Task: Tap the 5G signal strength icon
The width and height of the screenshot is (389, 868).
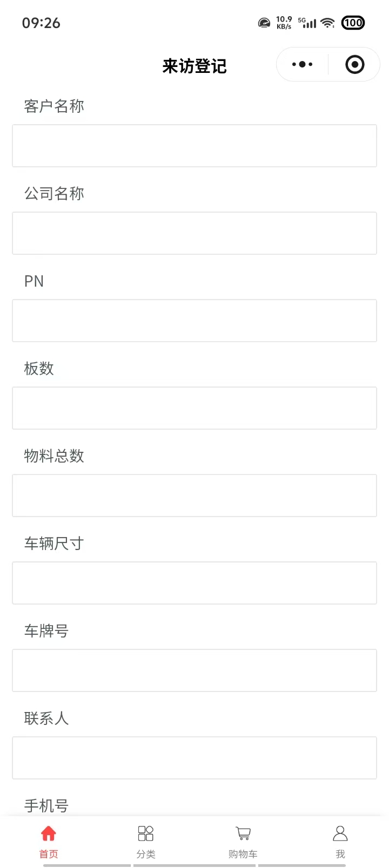Action: point(307,23)
